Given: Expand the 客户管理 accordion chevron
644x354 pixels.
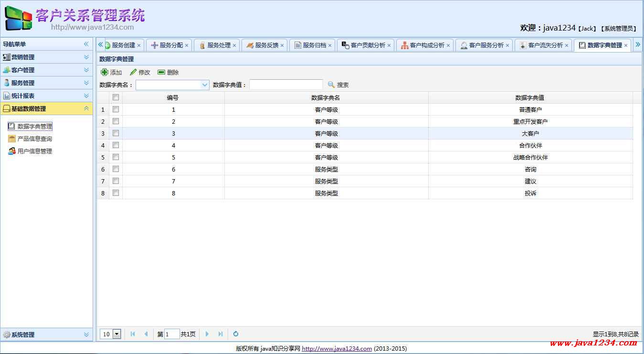Looking at the screenshot, I should [x=86, y=70].
